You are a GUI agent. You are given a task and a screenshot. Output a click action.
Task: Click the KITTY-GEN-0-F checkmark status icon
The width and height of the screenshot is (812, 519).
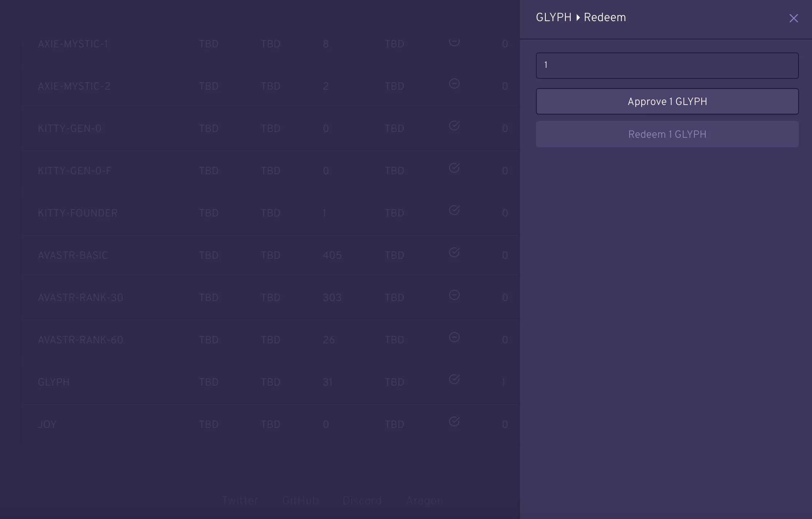tap(454, 168)
